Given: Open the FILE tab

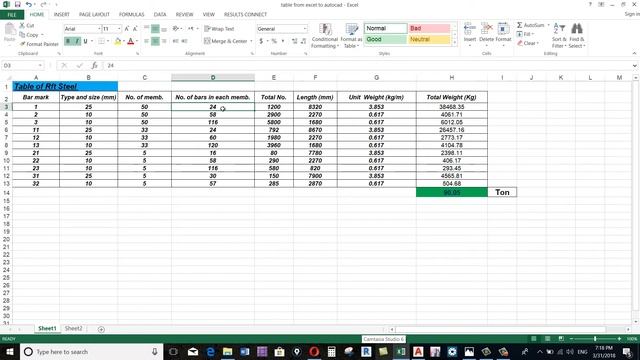Looking at the screenshot, I should pyautogui.click(x=12, y=15).
